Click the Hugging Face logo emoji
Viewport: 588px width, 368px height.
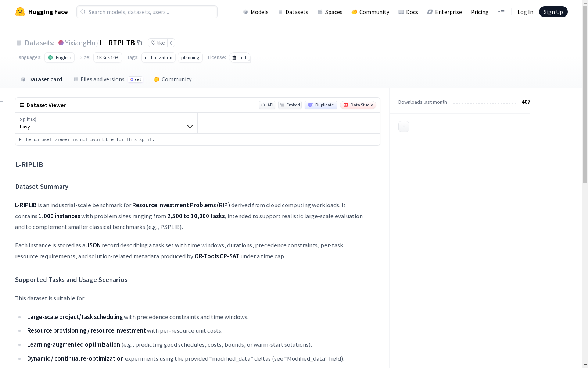tap(20, 12)
